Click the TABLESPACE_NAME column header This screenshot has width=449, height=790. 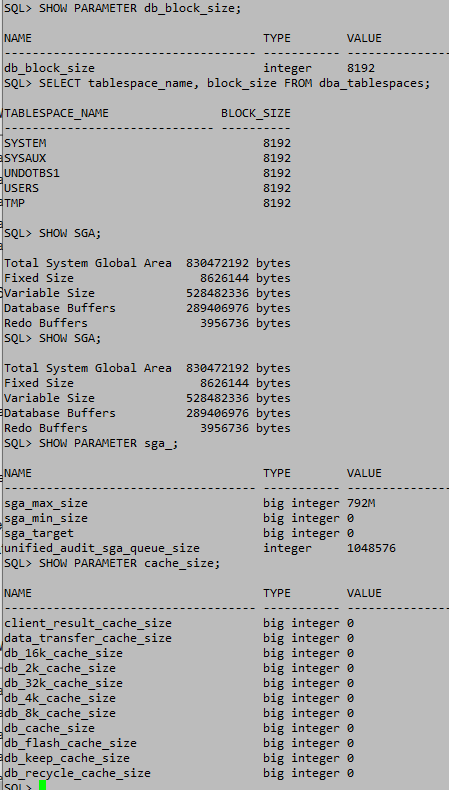[56, 113]
